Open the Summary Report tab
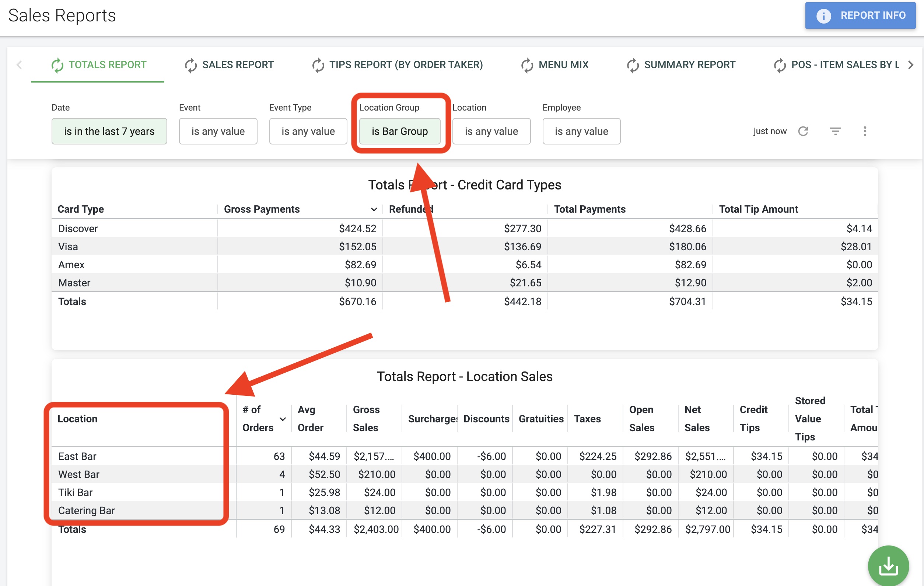The height and width of the screenshot is (586, 924). 689,65
